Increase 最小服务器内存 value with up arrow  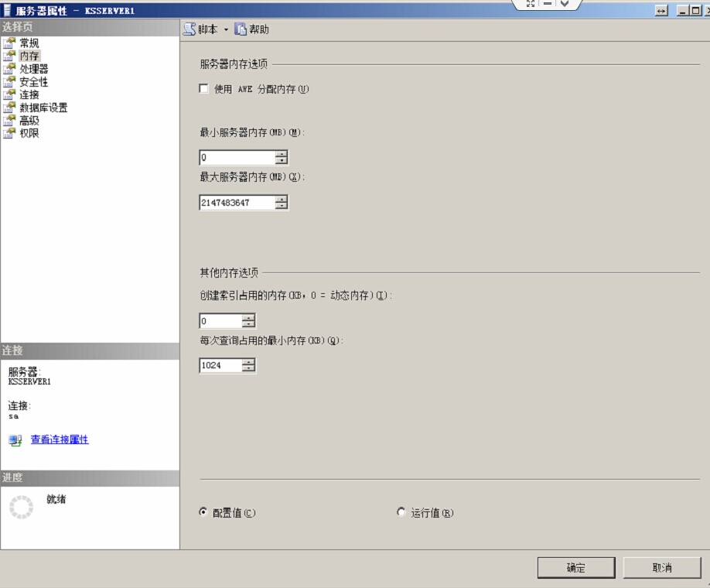point(282,154)
